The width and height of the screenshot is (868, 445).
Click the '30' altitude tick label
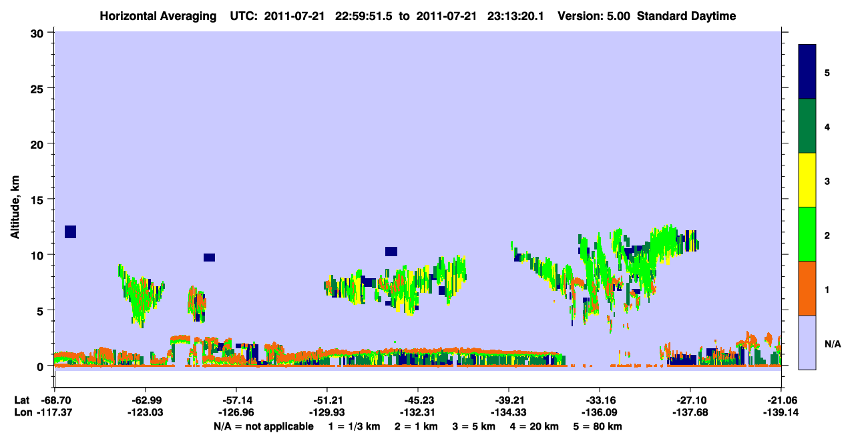38,32
